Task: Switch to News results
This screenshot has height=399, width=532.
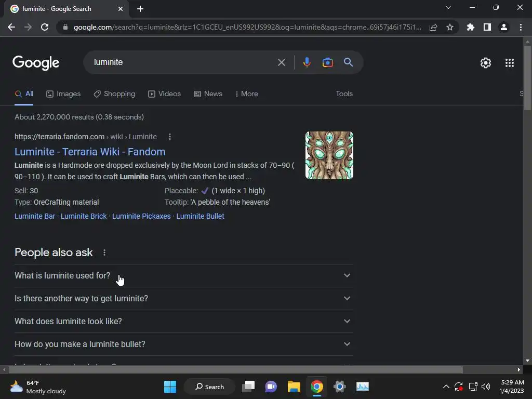Action: pos(208,94)
